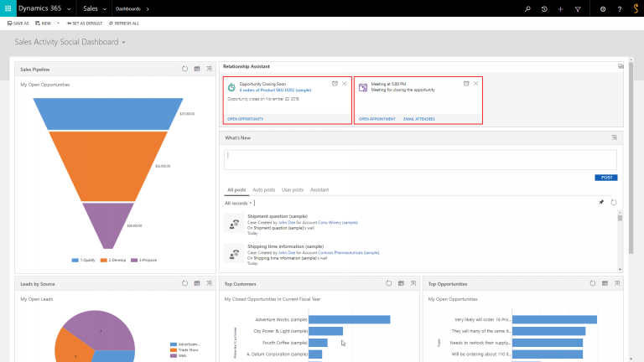Snooze the Opportunity Closing Soon card
644x362 pixels.
[x=335, y=83]
